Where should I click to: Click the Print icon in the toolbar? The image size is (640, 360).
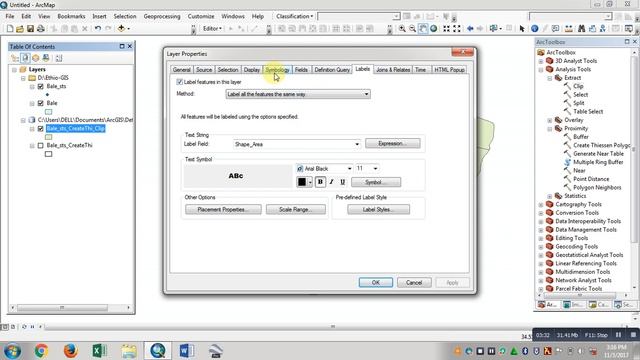click(x=41, y=29)
